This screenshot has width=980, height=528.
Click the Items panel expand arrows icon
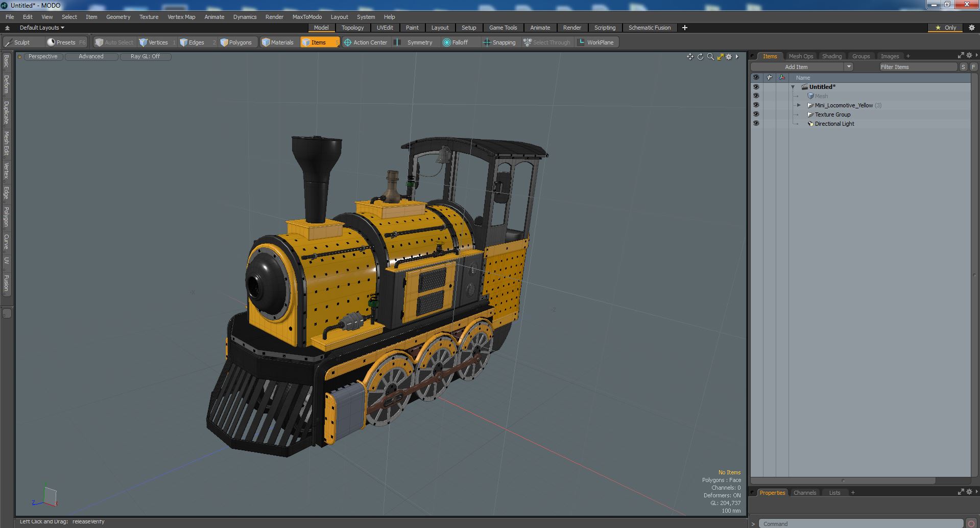[961, 56]
